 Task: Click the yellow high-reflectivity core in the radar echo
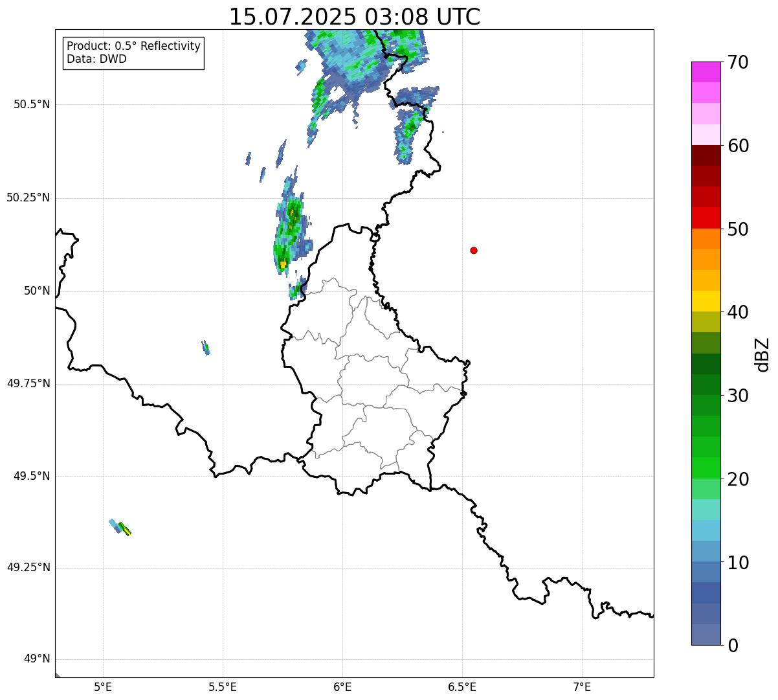283,264
